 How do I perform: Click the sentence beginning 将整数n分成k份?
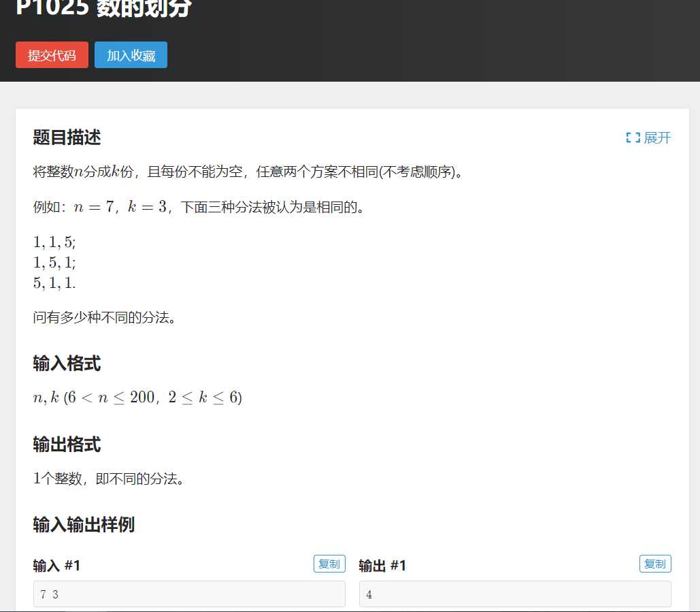click(248, 172)
